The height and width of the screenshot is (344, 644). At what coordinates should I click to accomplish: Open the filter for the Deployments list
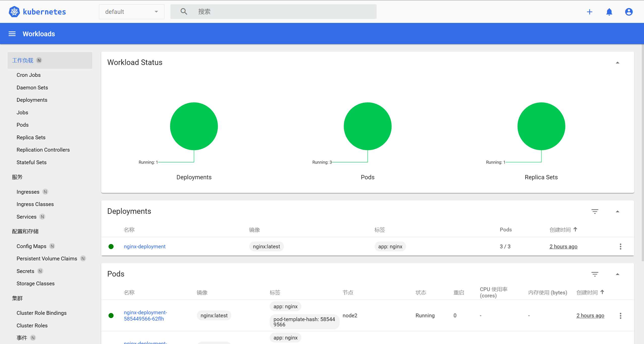point(595,211)
